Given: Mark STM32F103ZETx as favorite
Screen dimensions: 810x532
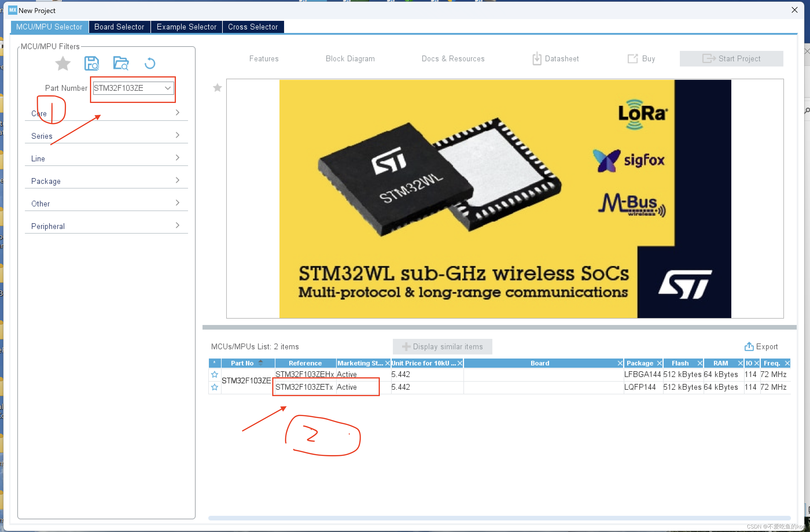Looking at the screenshot, I should tap(214, 387).
